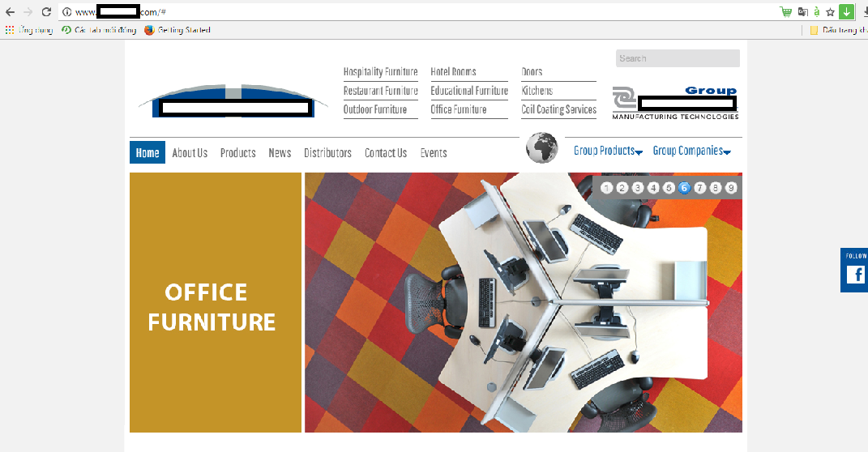Click the globe icon beside Group Products
Viewport: 868px width, 452px height.
tap(541, 147)
